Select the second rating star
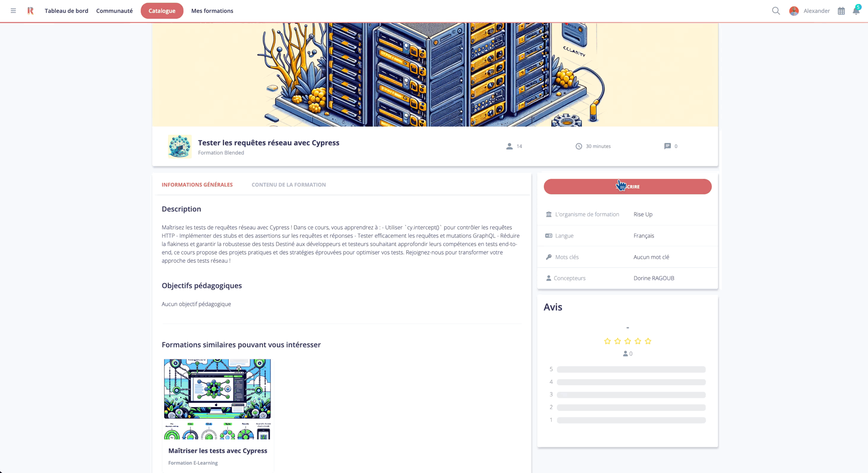The image size is (868, 473). 618,341
